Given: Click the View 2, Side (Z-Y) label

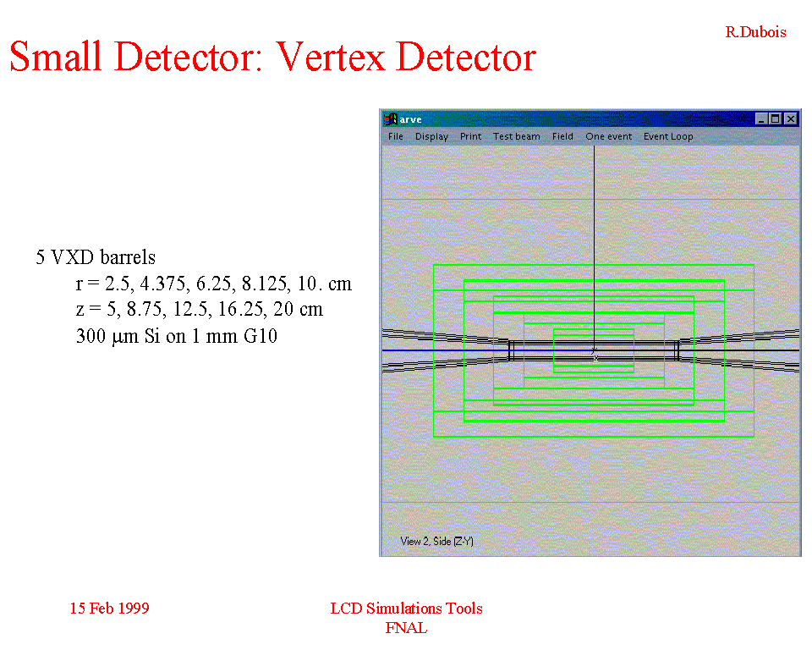Looking at the screenshot, I should [436, 541].
